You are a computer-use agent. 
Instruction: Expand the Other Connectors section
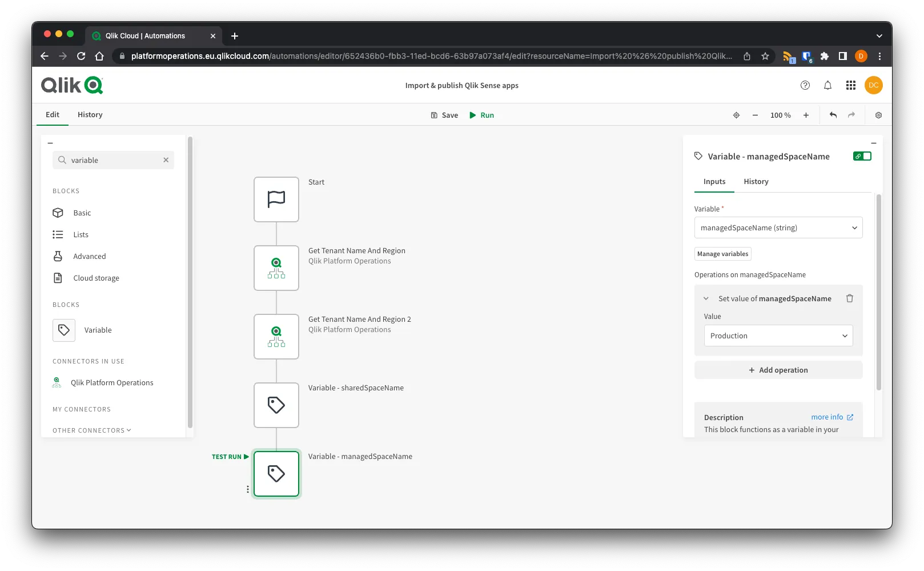point(91,430)
